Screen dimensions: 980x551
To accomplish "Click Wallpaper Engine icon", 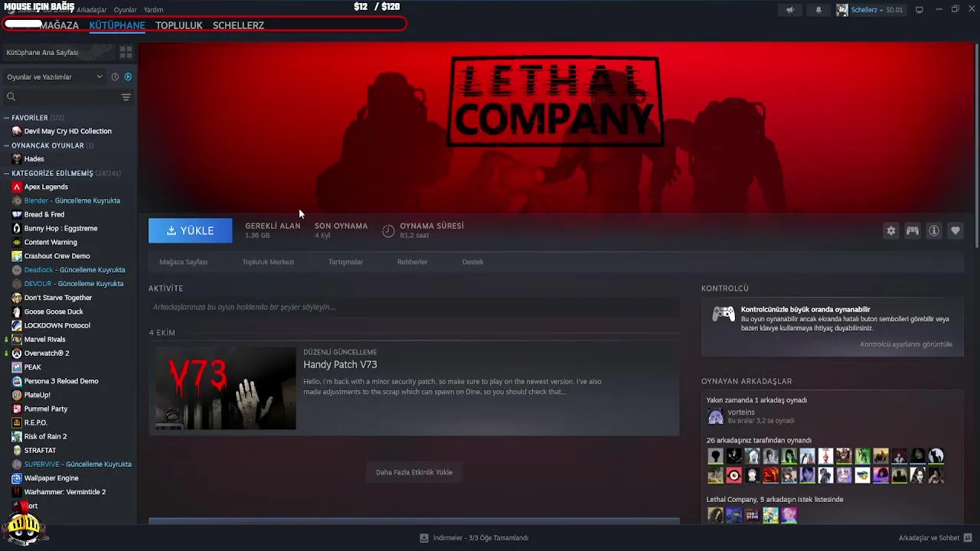I will 17,478.
